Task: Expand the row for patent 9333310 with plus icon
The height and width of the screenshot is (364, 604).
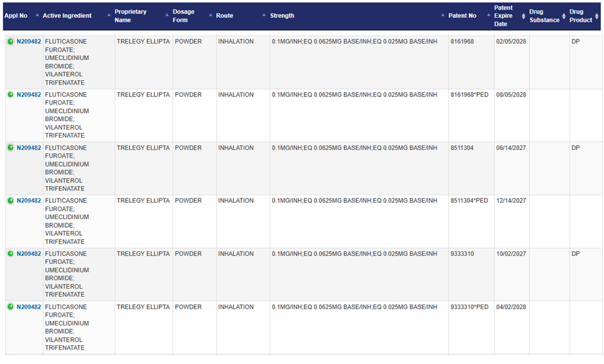Action: (x=11, y=254)
